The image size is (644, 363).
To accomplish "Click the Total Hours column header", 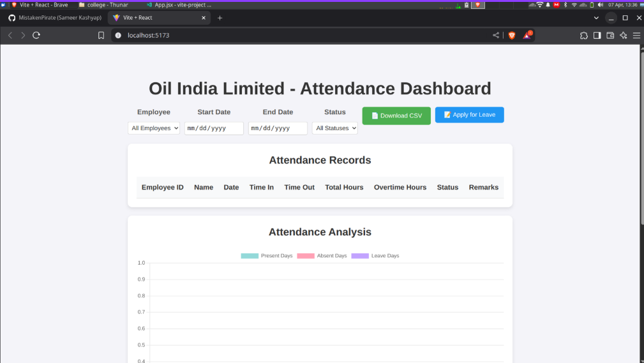I will coord(344,188).
